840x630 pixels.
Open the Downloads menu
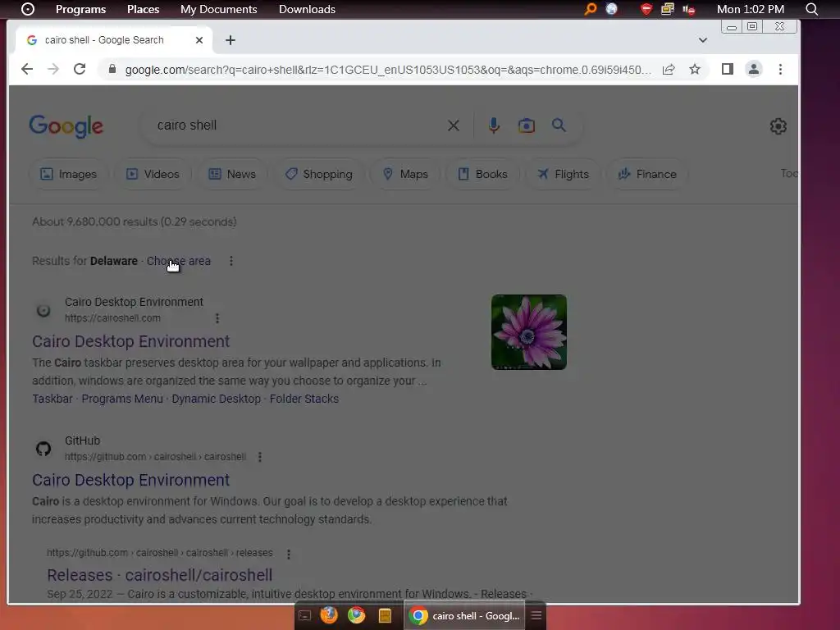pos(307,9)
